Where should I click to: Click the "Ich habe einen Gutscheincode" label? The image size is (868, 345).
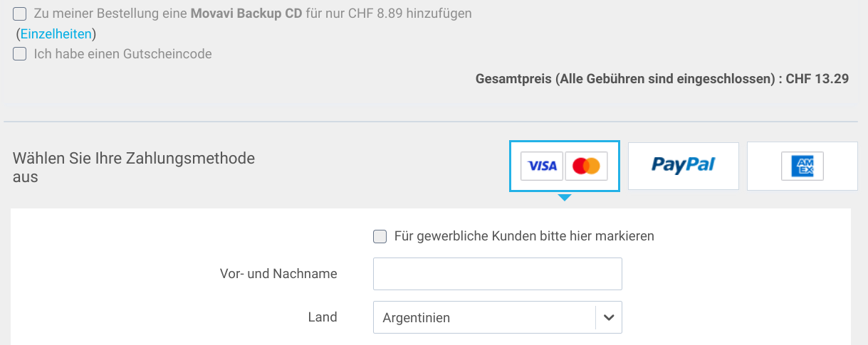tap(122, 53)
